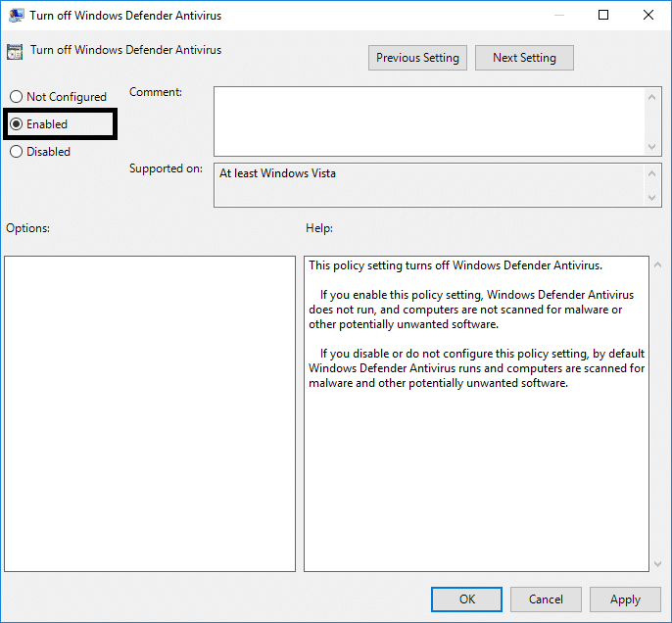Go to Previous Setting
Image resolution: width=672 pixels, height=623 pixels.
(x=417, y=58)
